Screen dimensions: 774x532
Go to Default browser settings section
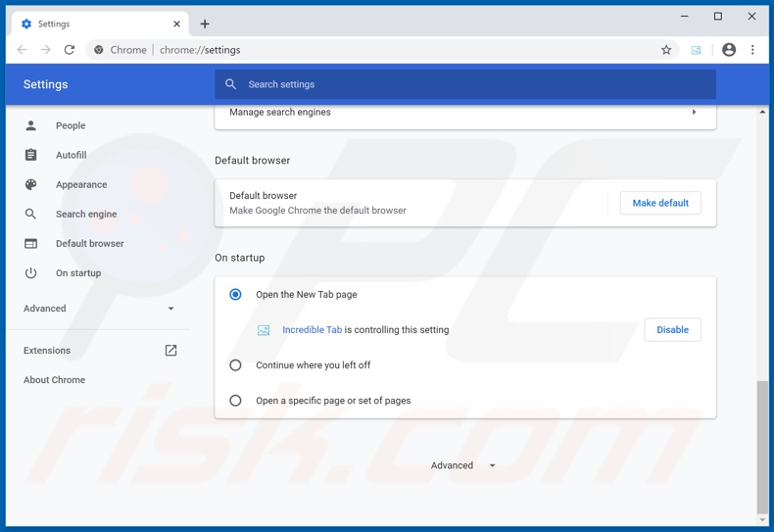[90, 243]
